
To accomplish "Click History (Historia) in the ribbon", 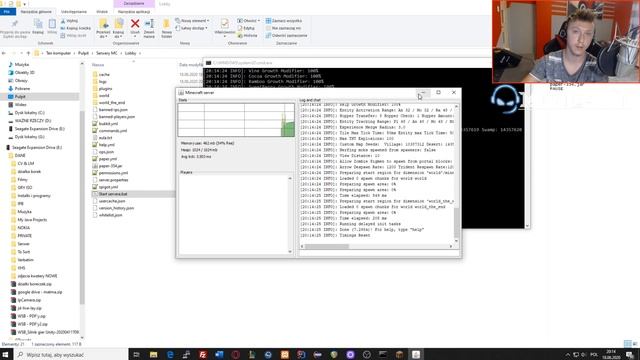I will pos(247,36).
